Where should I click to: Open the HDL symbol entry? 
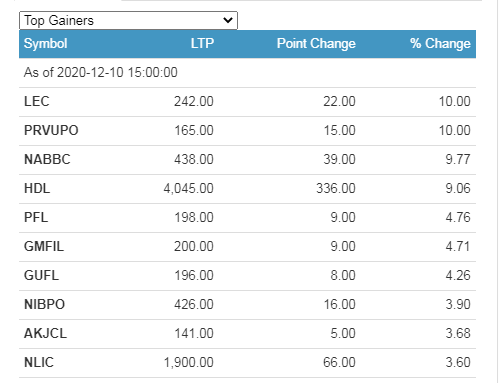pos(37,188)
